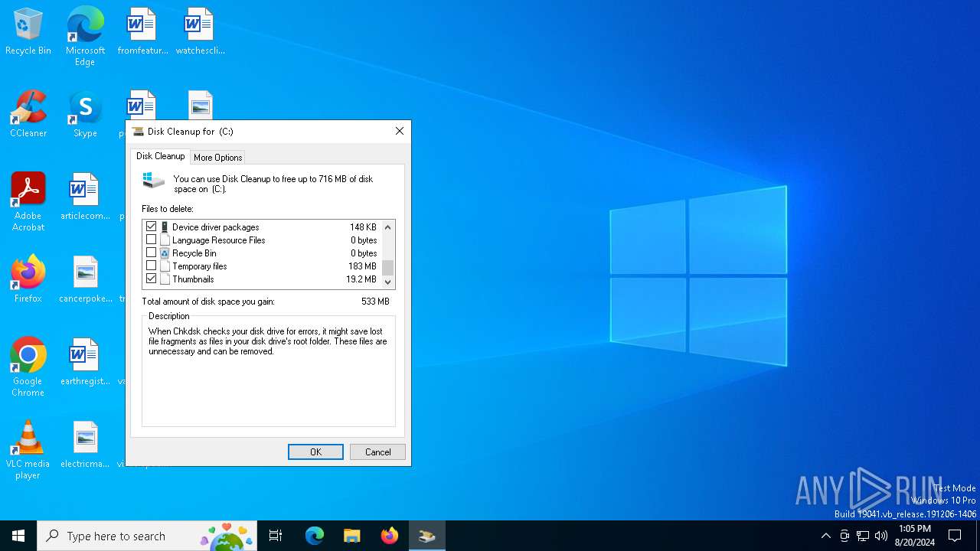Viewport: 980px width, 551px height.
Task: Select the CCleaner desktop icon
Action: 28,115
